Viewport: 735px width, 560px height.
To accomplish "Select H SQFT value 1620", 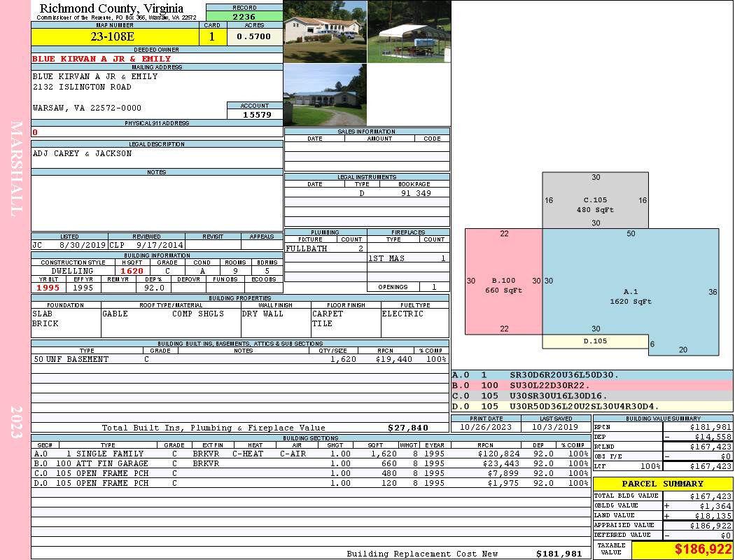I will (132, 272).
